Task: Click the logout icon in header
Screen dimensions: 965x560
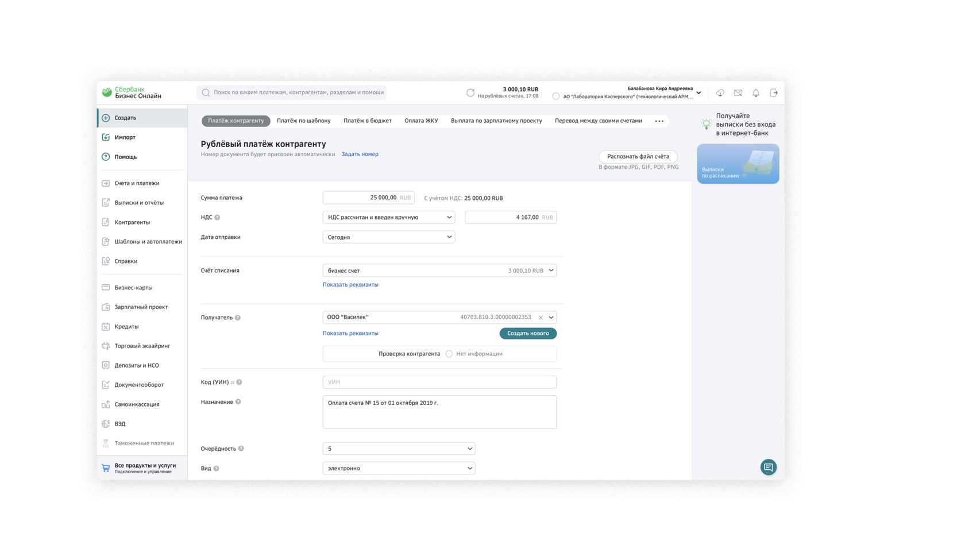Action: [x=774, y=93]
